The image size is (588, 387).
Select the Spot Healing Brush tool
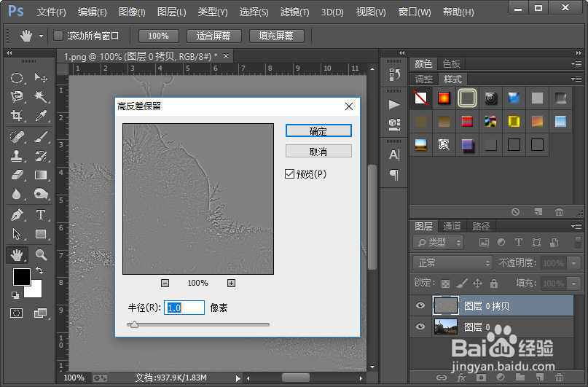coord(17,137)
